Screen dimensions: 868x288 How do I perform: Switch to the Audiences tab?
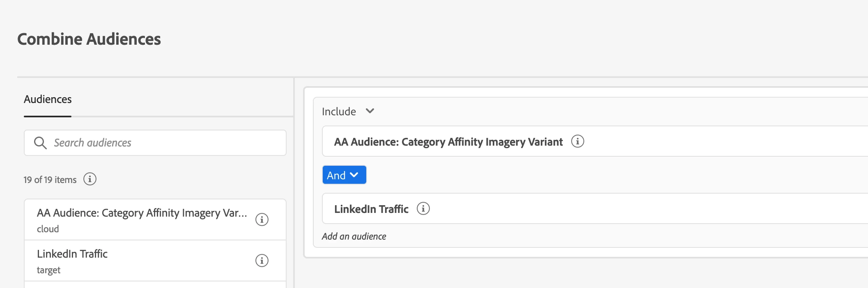[x=48, y=99]
